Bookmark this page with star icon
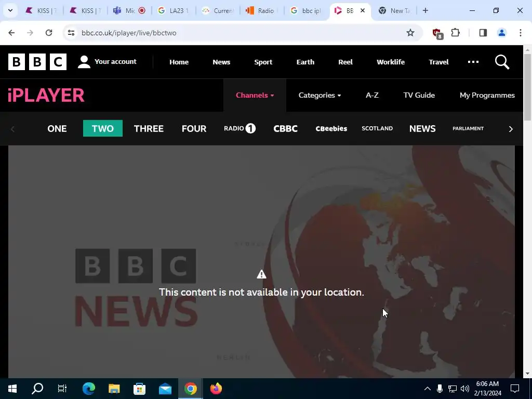This screenshot has height=399, width=532. 410,33
